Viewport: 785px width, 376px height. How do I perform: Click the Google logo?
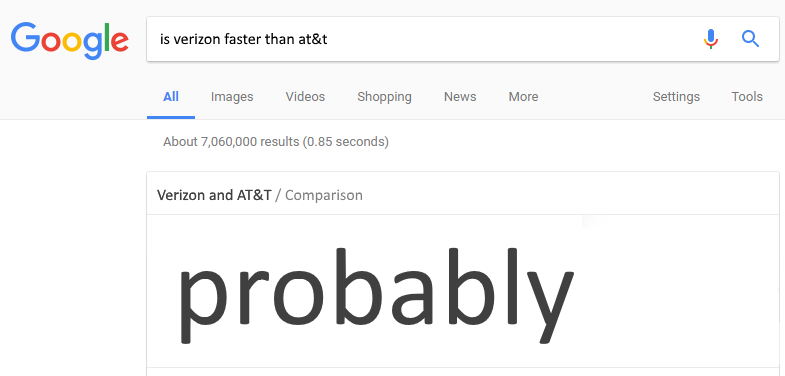coord(70,41)
